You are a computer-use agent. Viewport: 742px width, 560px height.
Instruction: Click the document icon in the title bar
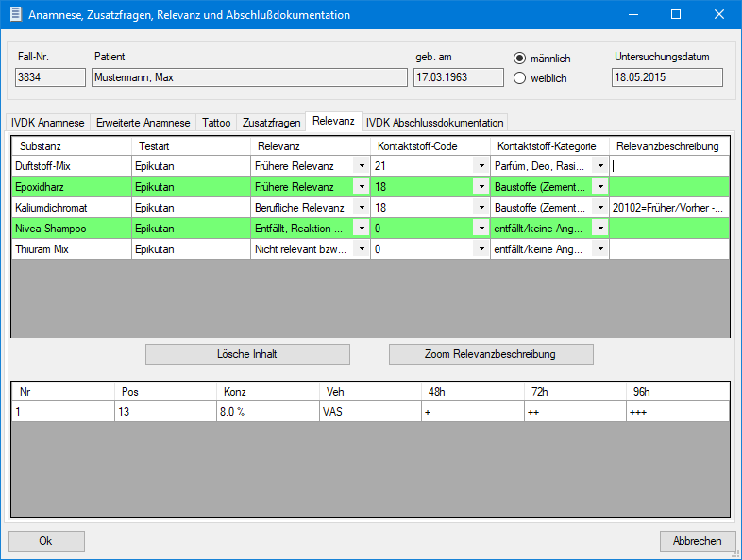(x=14, y=15)
